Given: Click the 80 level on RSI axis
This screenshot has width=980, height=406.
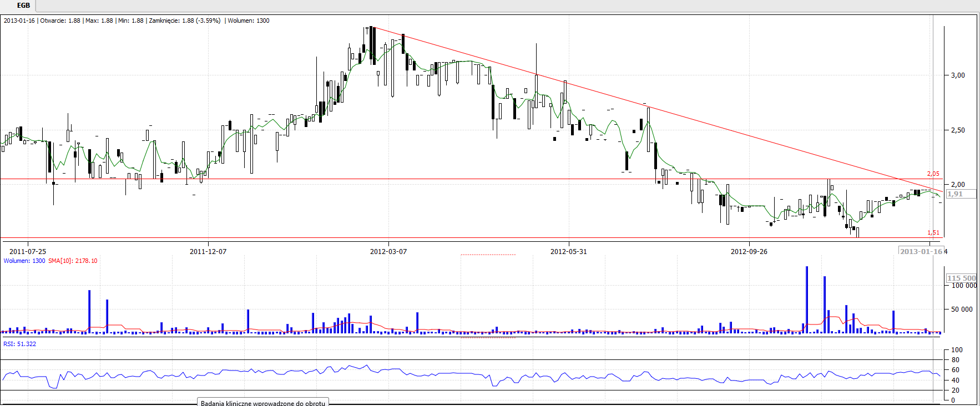Looking at the screenshot, I should pos(955,360).
